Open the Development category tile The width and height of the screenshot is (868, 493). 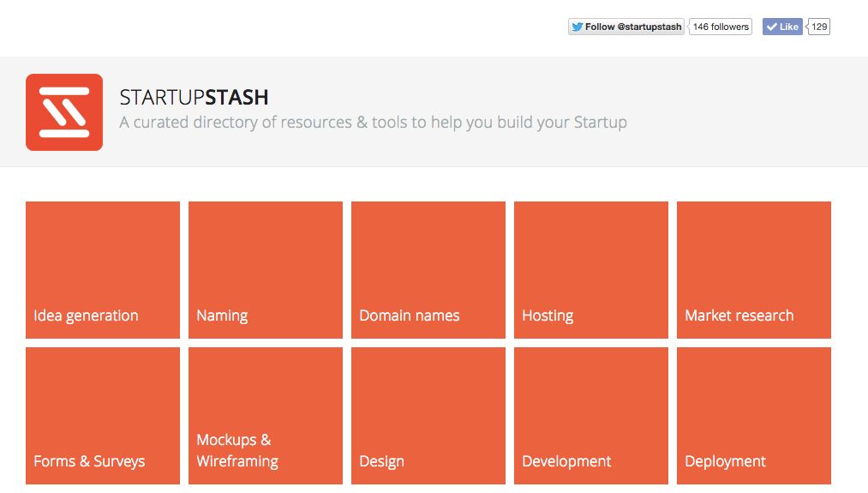pyautogui.click(x=591, y=416)
